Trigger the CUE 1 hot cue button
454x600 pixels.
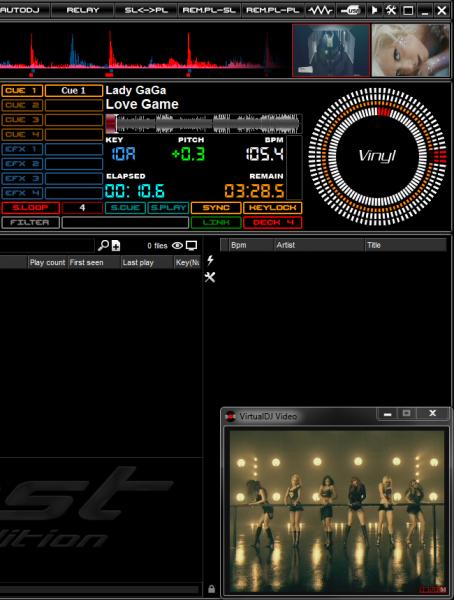click(22, 91)
